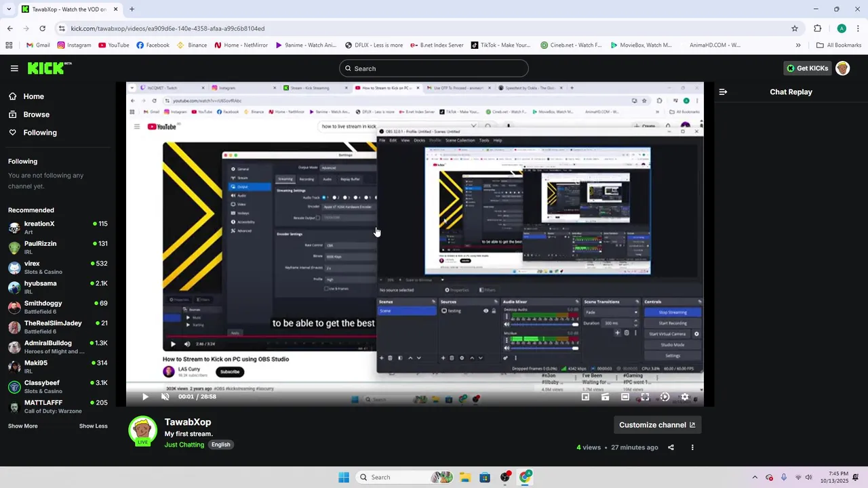Screen dimensions: 868x488
Task: Play the VOD with the play button
Action: click(145, 396)
